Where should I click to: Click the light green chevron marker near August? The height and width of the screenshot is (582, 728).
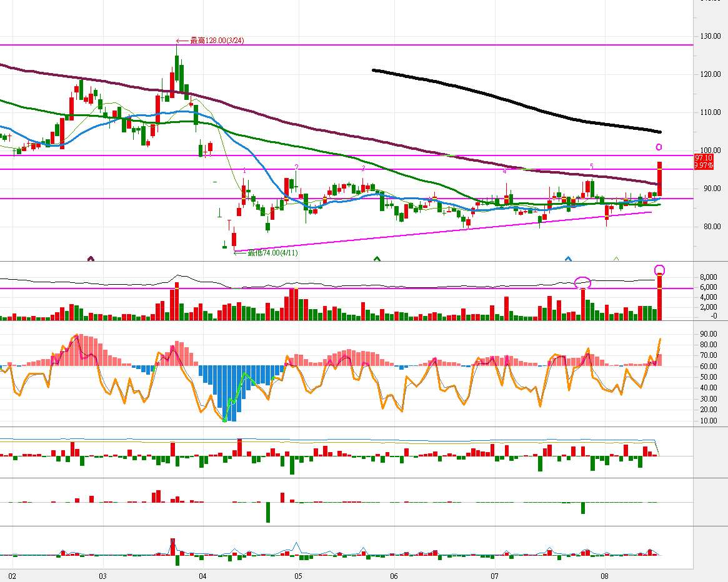(616, 259)
